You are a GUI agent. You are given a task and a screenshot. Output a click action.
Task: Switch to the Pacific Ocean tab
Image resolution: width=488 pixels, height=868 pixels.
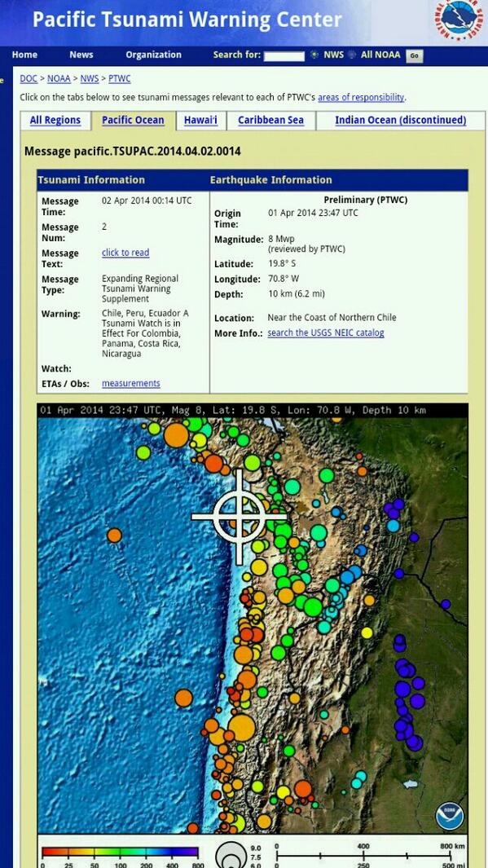click(x=133, y=120)
